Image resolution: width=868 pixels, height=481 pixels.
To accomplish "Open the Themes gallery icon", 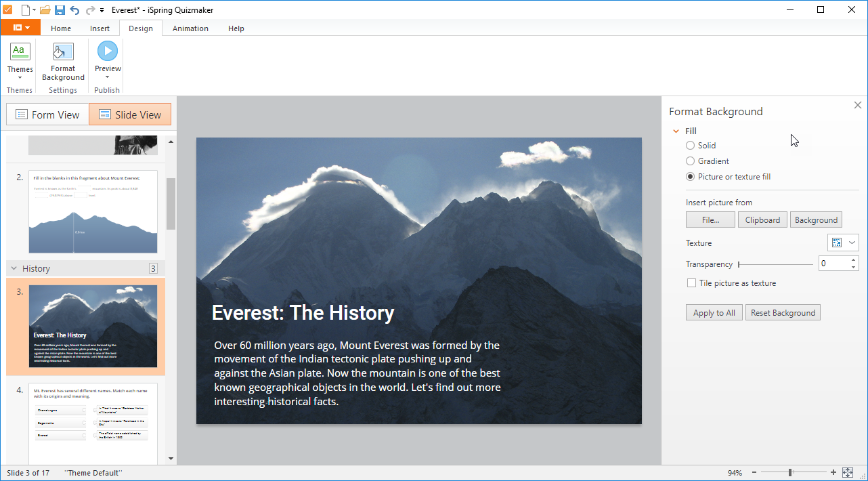I will coord(20,51).
